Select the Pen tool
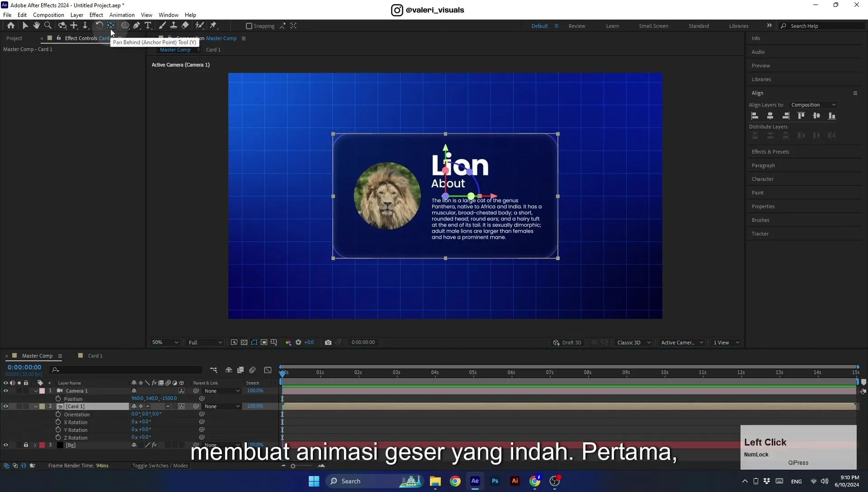Image resolution: width=868 pixels, height=492 pixels. [137, 26]
